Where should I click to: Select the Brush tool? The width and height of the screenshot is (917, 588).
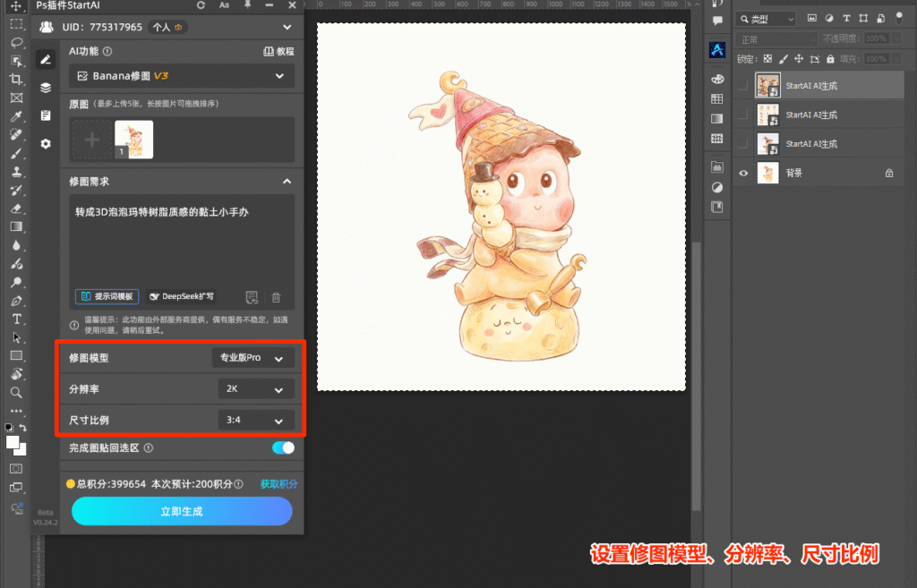click(x=16, y=153)
